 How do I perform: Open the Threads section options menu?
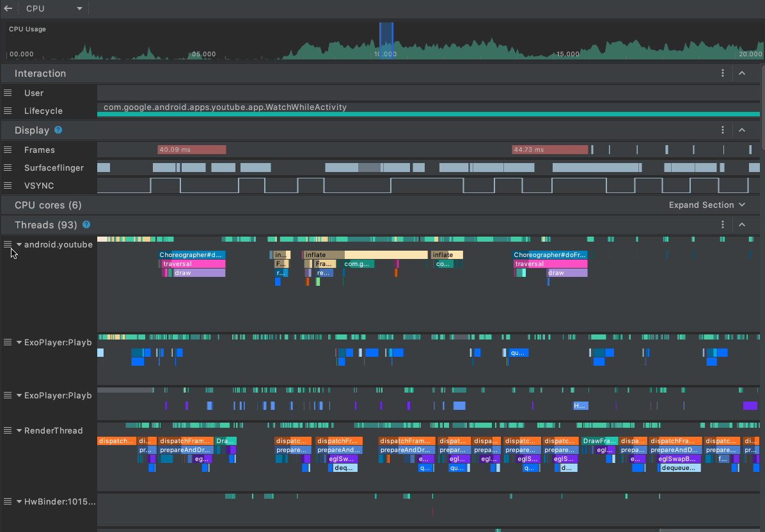[x=723, y=225]
